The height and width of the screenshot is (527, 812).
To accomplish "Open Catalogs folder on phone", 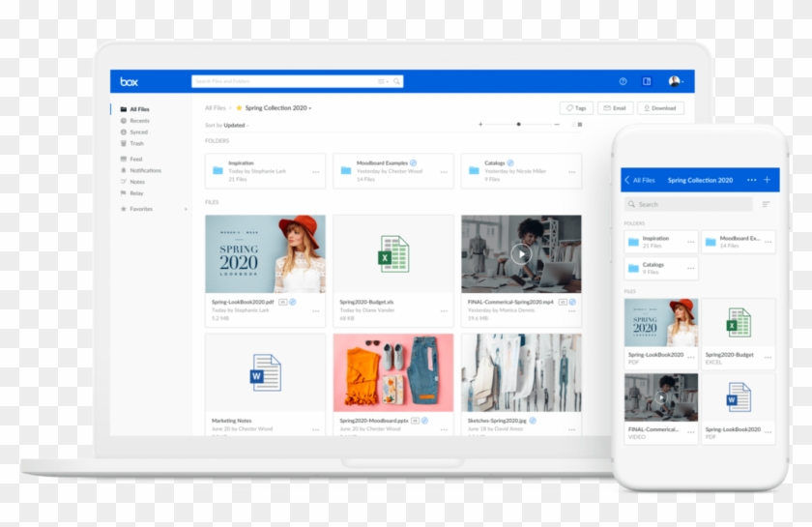I will (661, 269).
